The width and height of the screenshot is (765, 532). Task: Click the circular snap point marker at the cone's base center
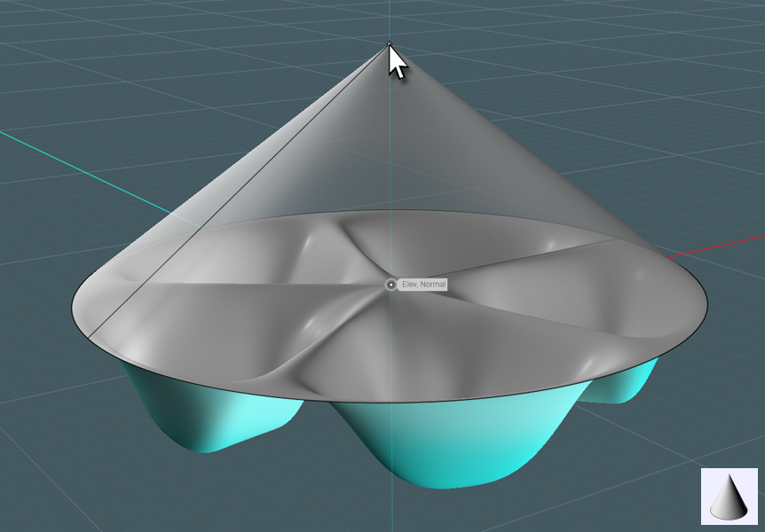pos(390,285)
